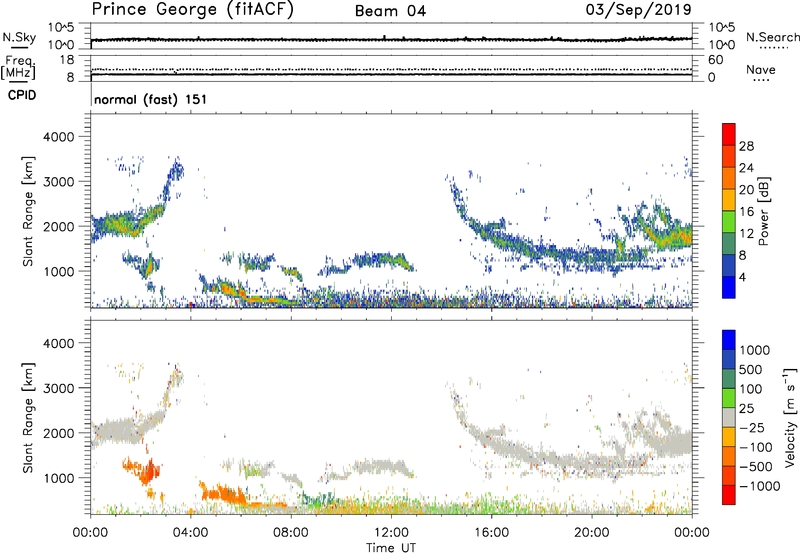
Task: Click the '28' Power colorbar tick
Action: (746, 146)
